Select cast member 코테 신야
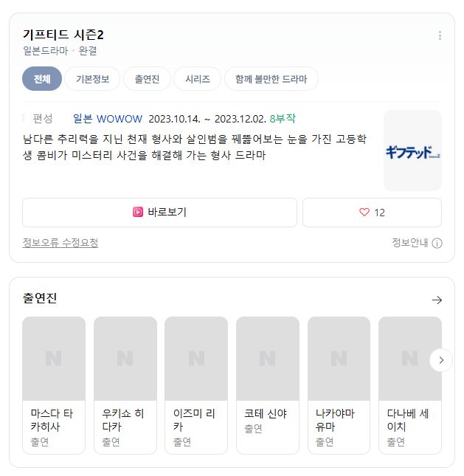464x476 pixels. pos(268,385)
